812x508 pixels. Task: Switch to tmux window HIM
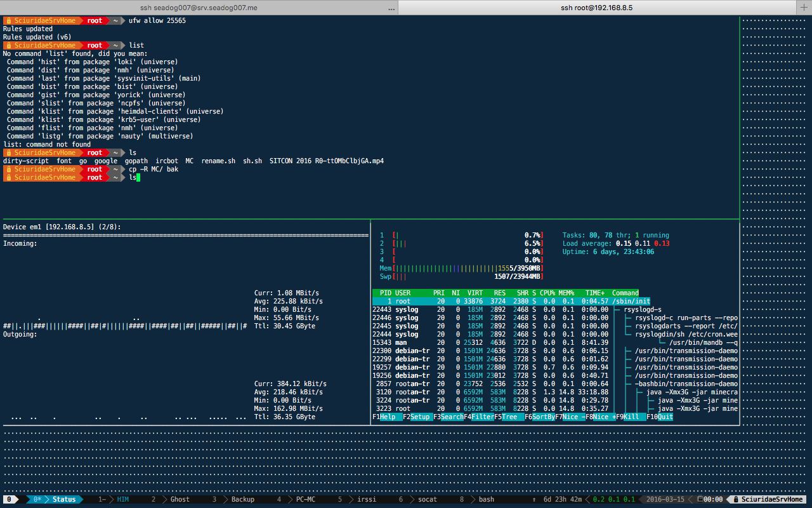click(x=114, y=500)
